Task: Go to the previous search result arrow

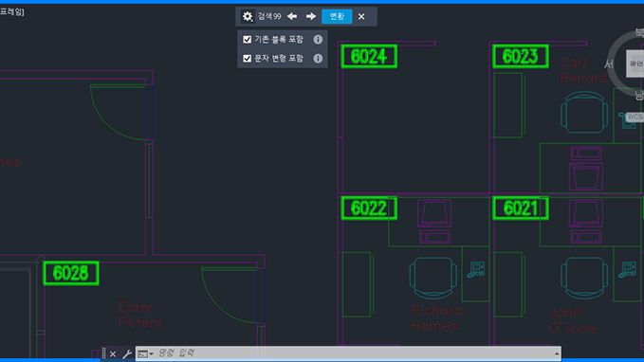Action: (292, 16)
